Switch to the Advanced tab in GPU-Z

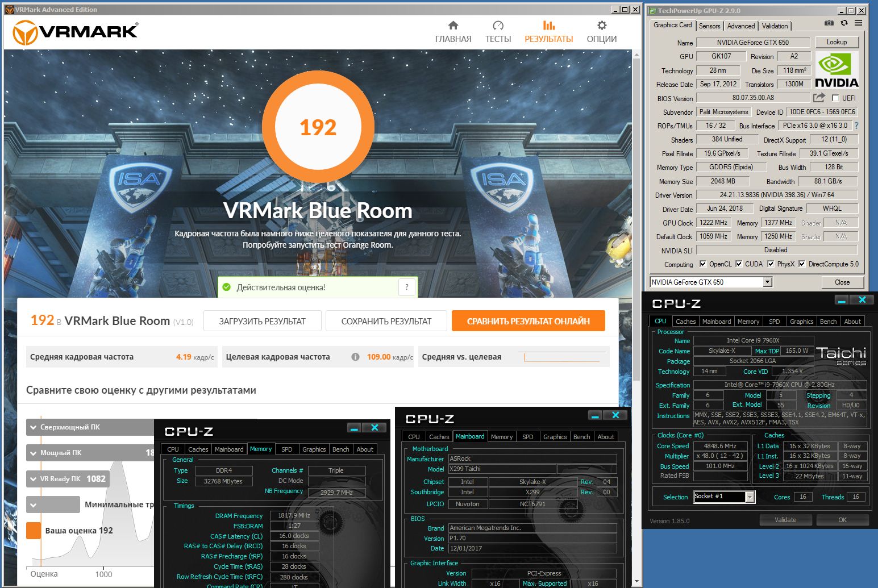point(741,26)
